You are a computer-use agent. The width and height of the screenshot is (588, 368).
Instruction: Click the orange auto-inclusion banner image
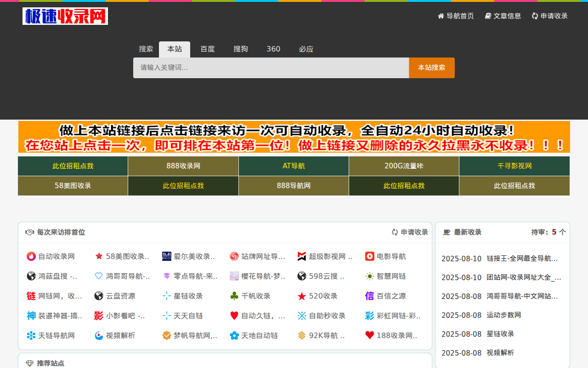coord(294,137)
